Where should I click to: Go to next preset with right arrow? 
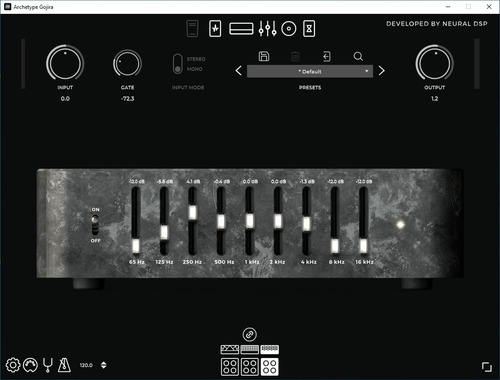pos(382,71)
